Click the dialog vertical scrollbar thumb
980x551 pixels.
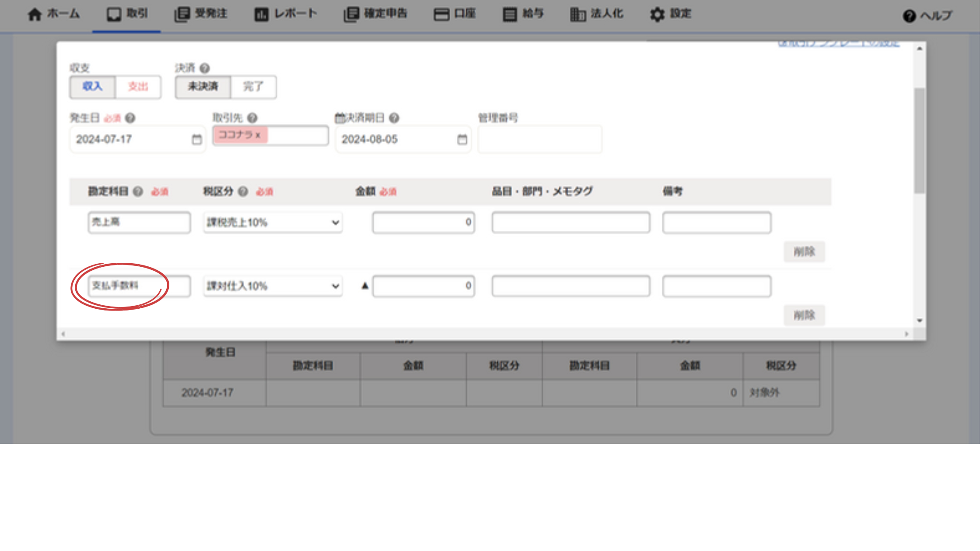tap(919, 140)
